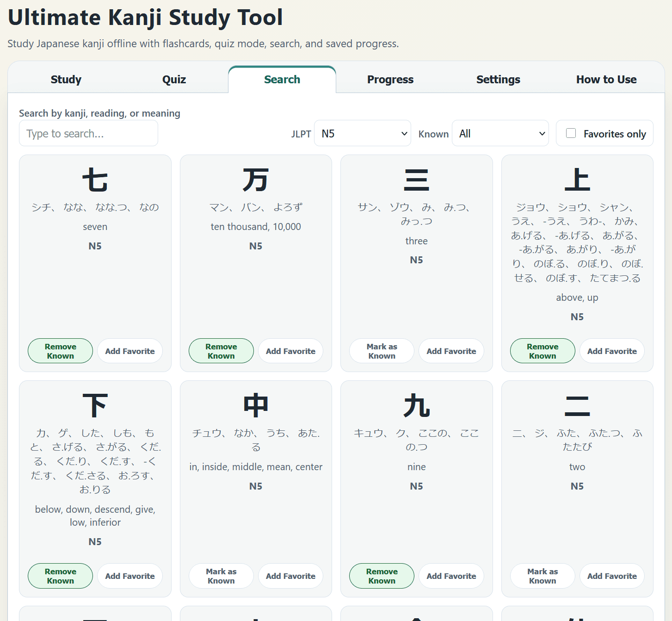672x621 pixels.
Task: Remove Known status from kanji 万 (ten thousand)
Action: click(x=221, y=351)
